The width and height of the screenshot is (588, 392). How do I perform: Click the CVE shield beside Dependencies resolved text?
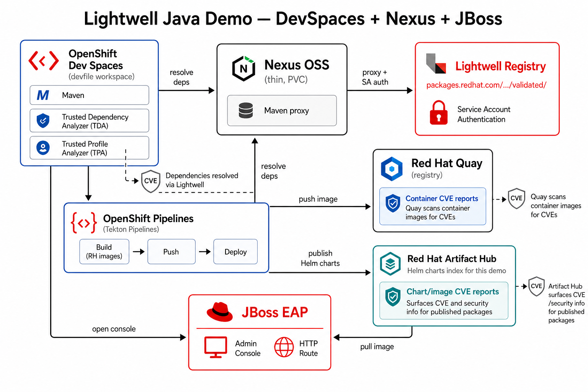[x=150, y=181]
